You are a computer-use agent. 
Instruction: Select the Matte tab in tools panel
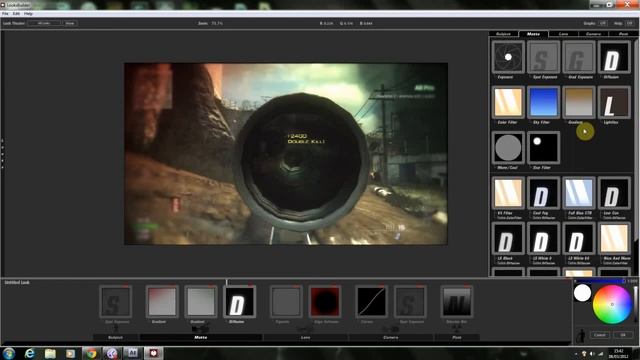click(x=533, y=34)
